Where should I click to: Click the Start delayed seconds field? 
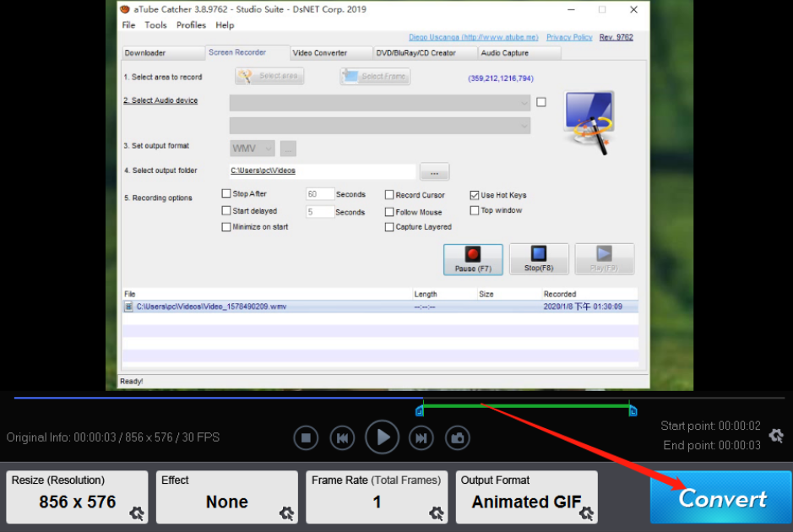click(319, 212)
